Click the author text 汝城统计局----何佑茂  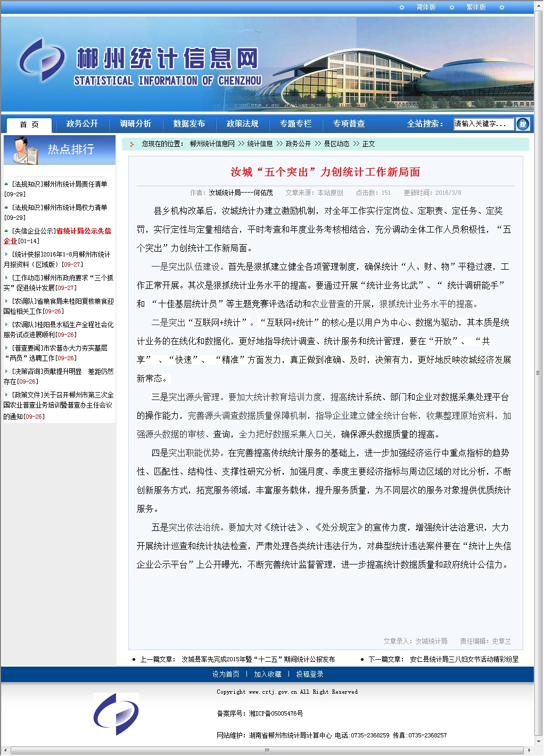[241, 193]
